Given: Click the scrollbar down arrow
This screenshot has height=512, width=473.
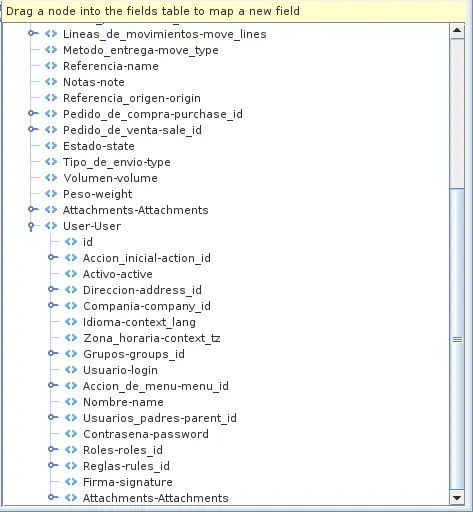Looking at the screenshot, I should click(x=457, y=498).
